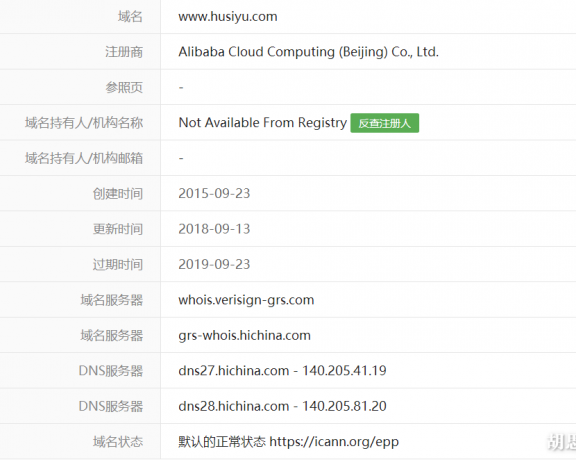Click whois.verisign-grs.com server value

point(246,300)
